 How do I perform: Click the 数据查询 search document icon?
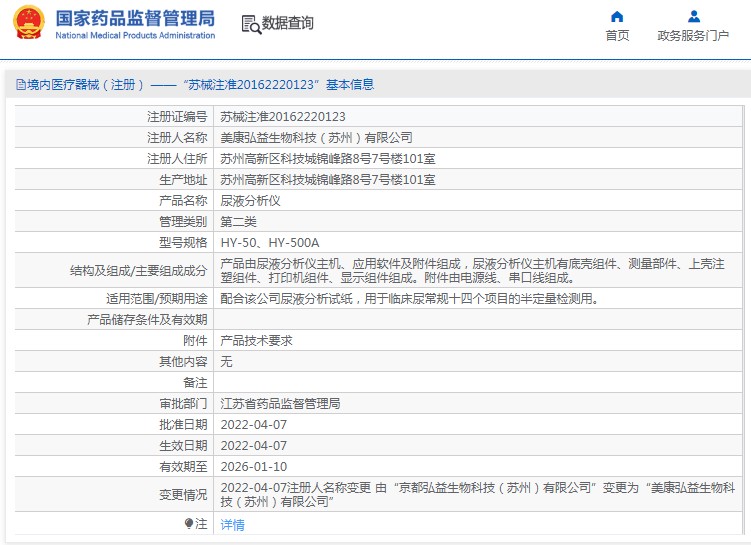251,24
